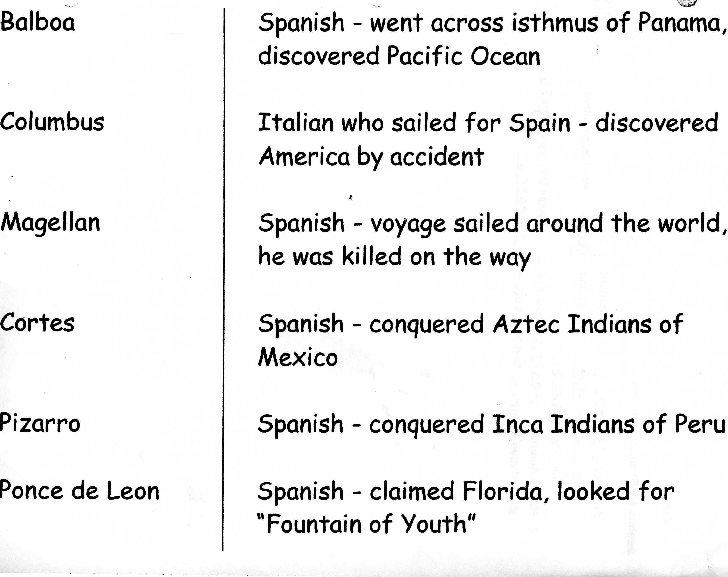
Task: Click the word killed
Action: tap(372, 256)
